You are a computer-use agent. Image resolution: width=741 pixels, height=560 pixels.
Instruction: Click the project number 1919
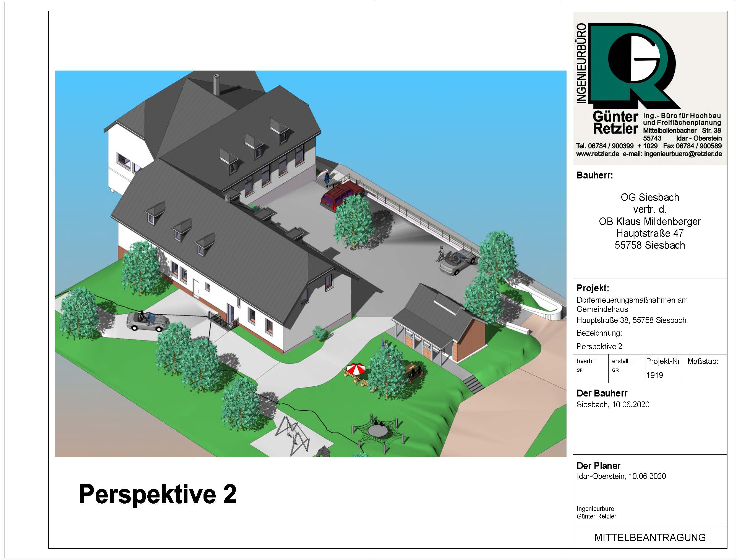coord(654,375)
